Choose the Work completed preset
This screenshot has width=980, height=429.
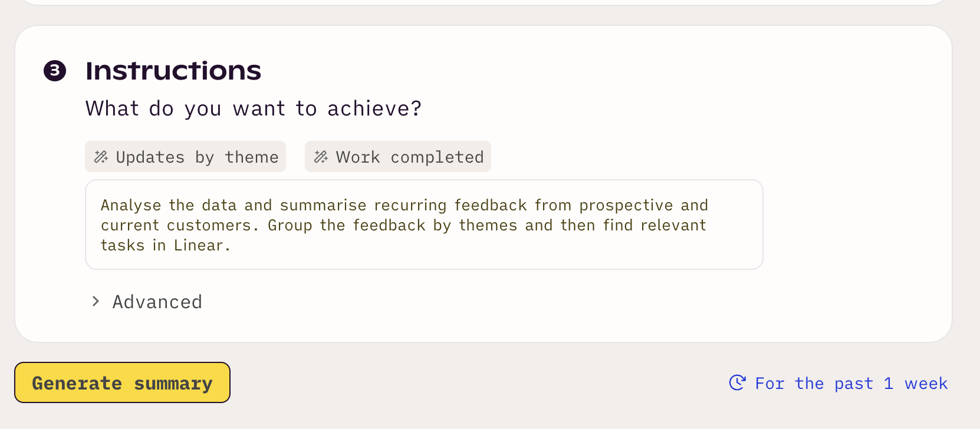pyautogui.click(x=398, y=157)
